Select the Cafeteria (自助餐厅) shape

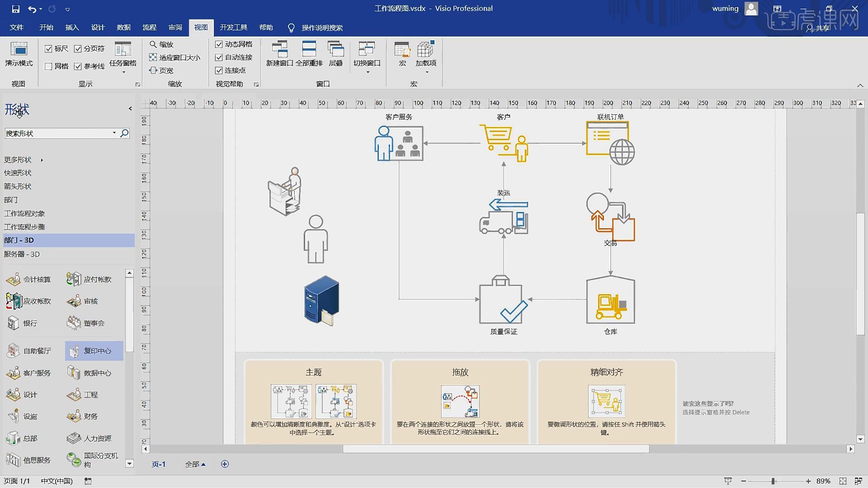click(x=29, y=351)
